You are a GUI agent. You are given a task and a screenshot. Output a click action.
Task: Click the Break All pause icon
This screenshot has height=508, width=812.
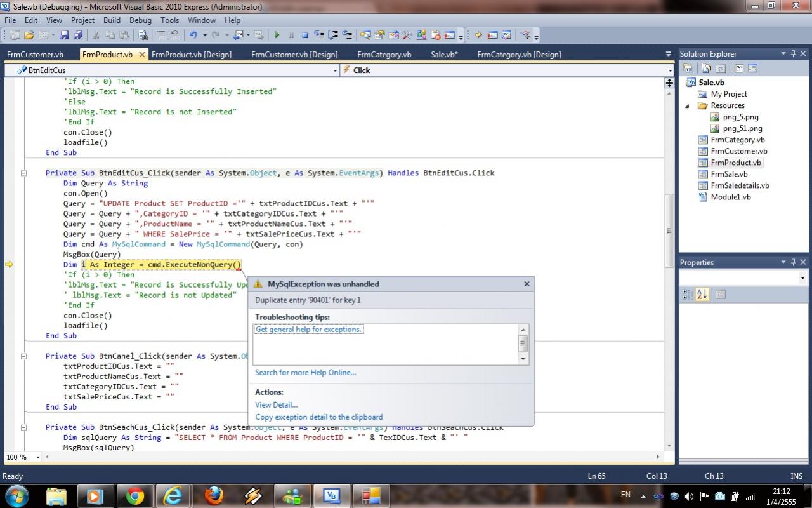coord(291,35)
